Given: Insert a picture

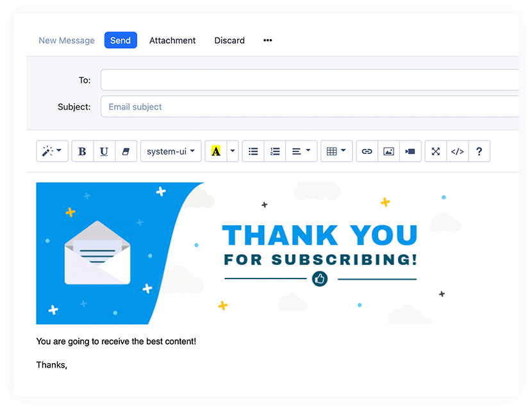Looking at the screenshot, I should coord(388,151).
